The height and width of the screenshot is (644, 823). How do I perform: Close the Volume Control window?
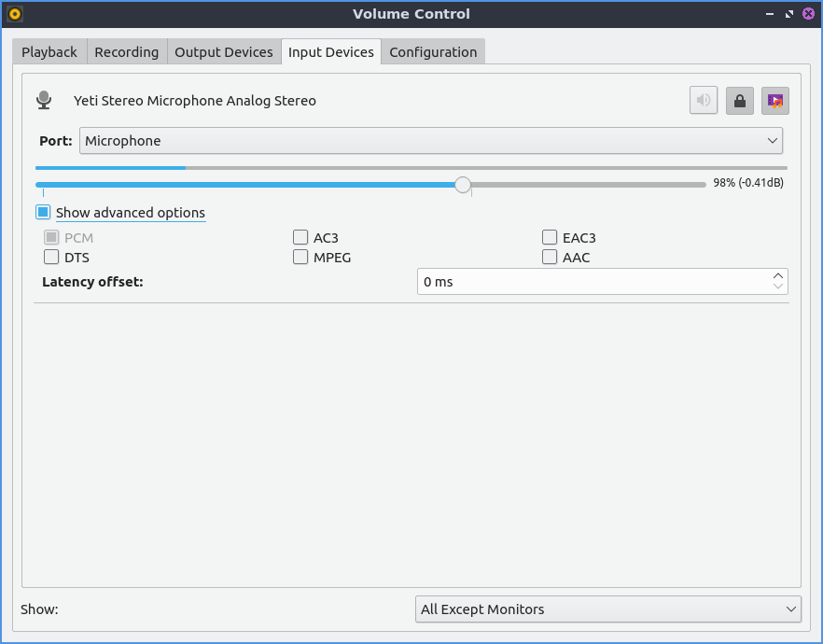point(808,14)
